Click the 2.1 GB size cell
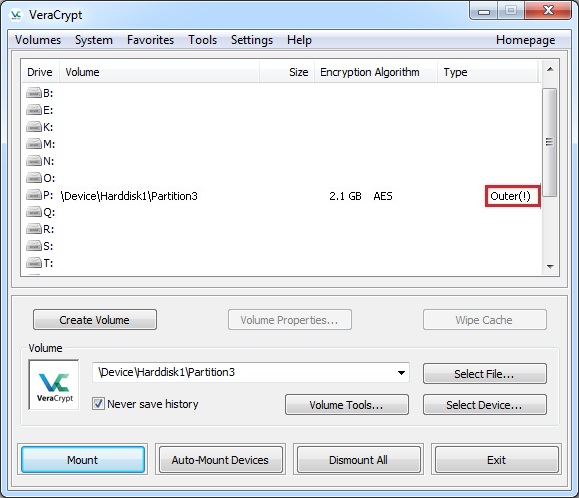The height and width of the screenshot is (498, 579). 345,196
